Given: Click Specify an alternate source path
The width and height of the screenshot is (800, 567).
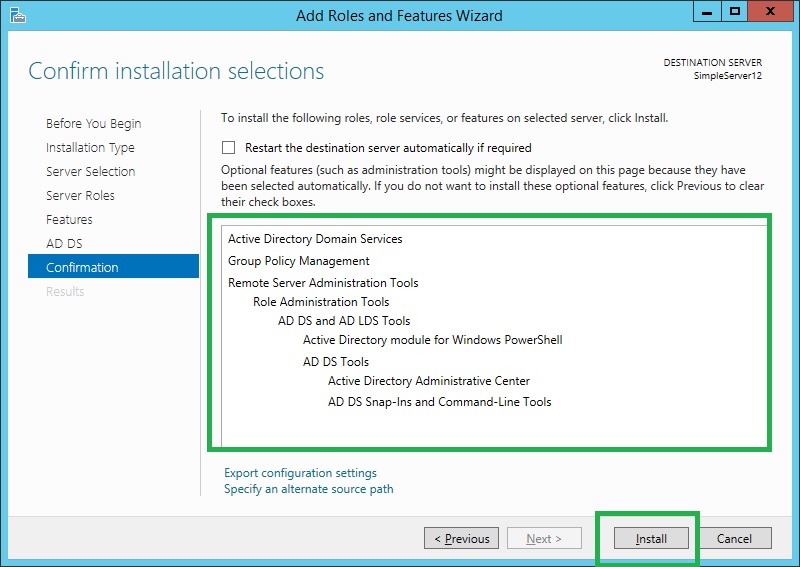Looking at the screenshot, I should tap(308, 489).
